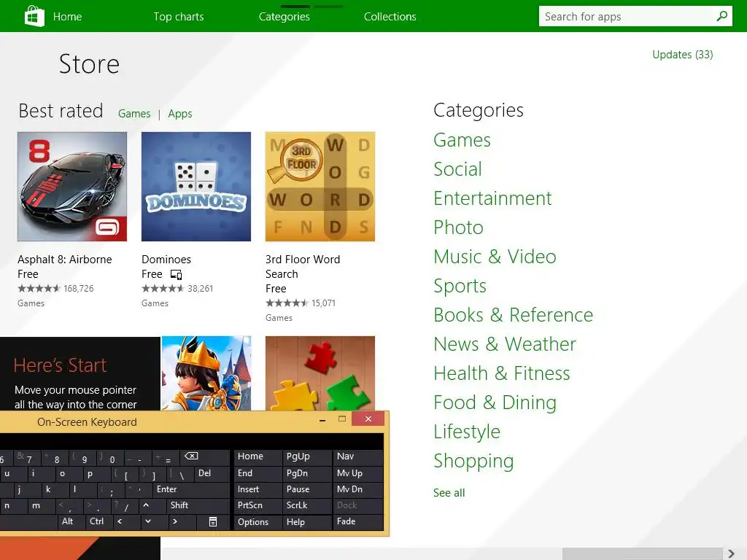Click the Help key on keyboard

pyautogui.click(x=307, y=522)
